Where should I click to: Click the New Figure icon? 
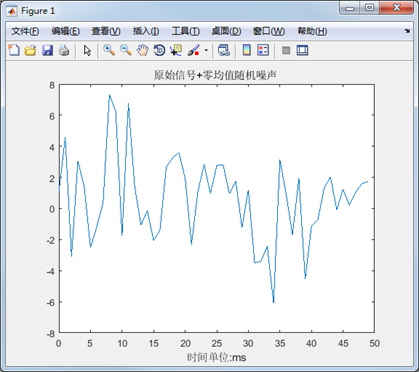(14, 51)
